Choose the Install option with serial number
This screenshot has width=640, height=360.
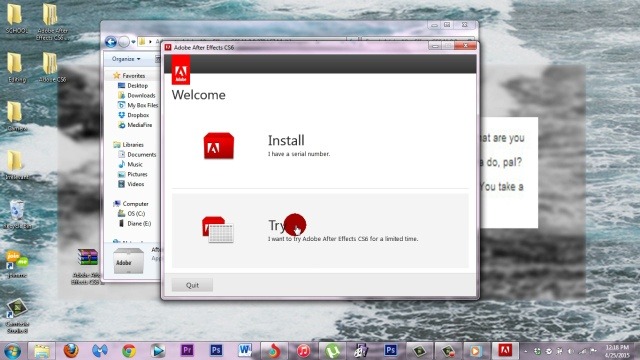pyautogui.click(x=320, y=146)
